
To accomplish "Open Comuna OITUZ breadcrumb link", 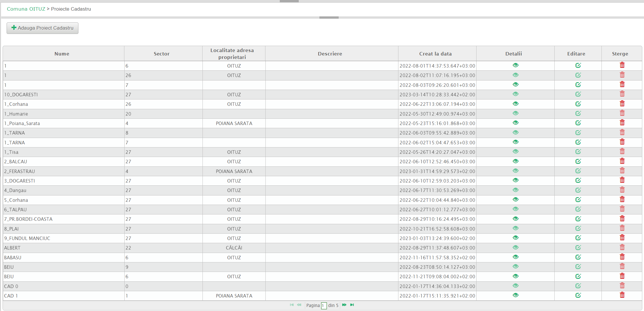I will pos(26,9).
